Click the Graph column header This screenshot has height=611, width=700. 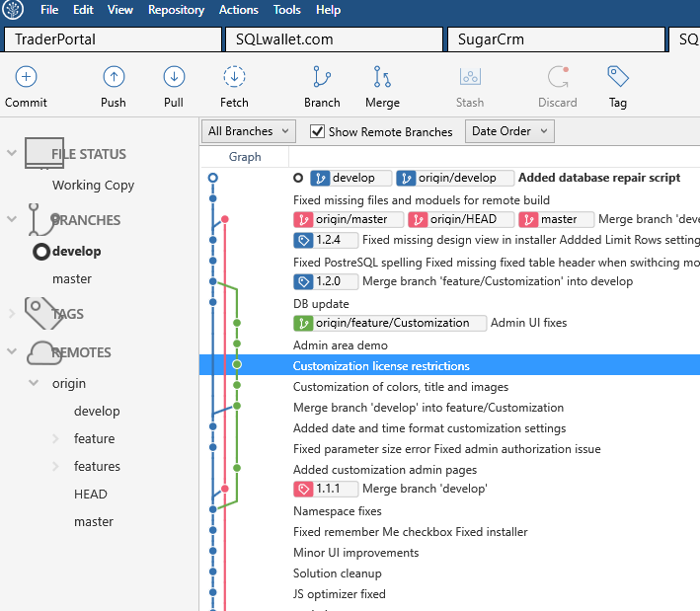click(x=245, y=157)
